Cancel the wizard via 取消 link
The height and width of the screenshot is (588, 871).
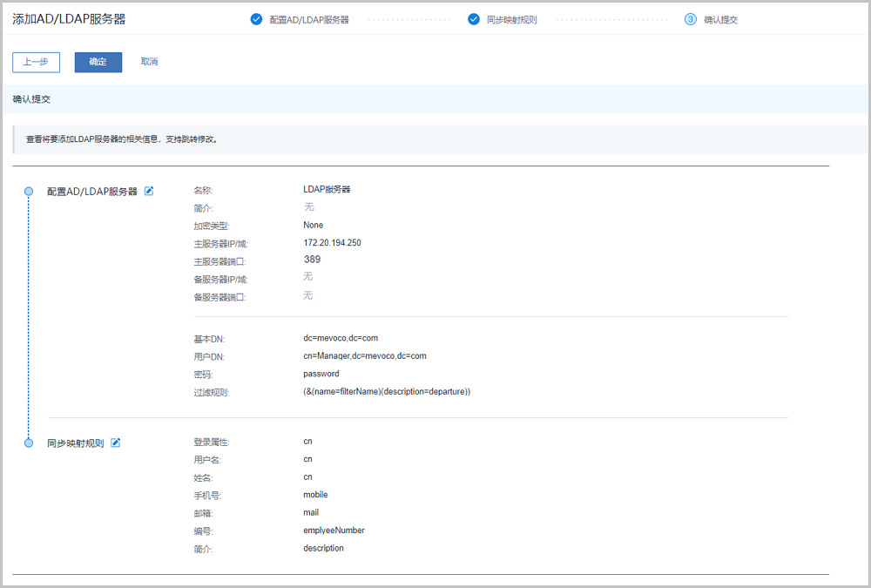(x=149, y=62)
